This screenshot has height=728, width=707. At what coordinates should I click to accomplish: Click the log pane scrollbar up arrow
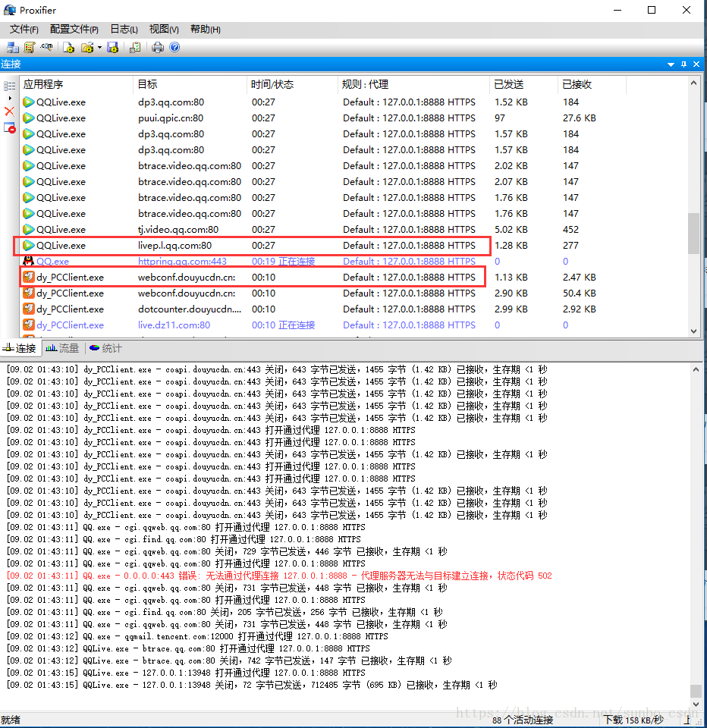click(x=696, y=369)
